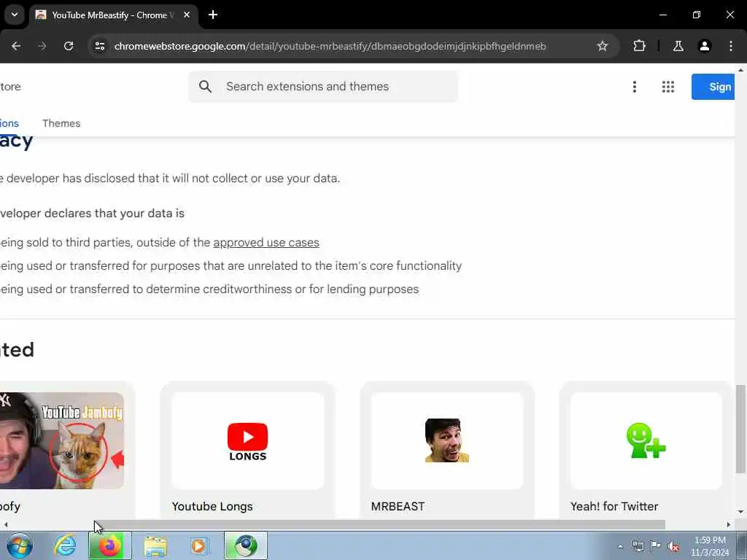Open the Extensions puzzle icon
The image size is (747, 560).
(639, 46)
